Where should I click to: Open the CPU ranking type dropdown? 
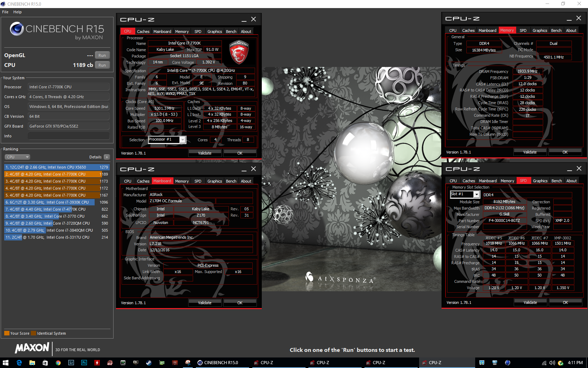click(x=17, y=157)
